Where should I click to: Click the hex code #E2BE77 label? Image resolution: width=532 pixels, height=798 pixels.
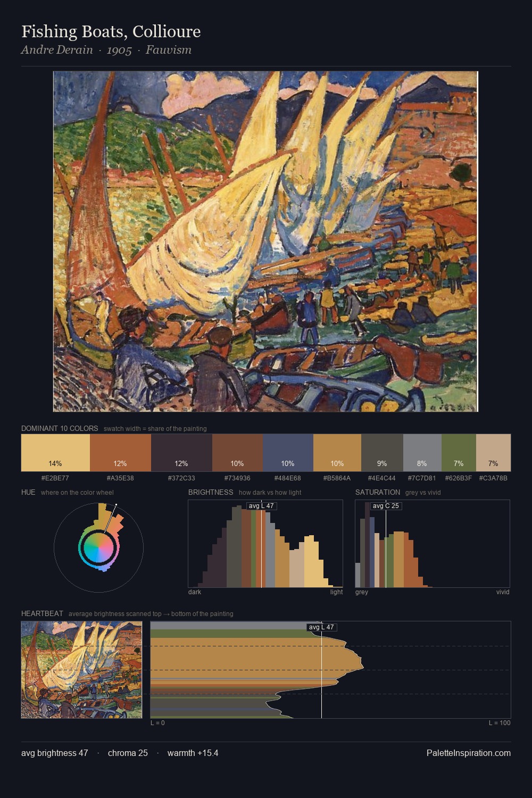coord(55,478)
